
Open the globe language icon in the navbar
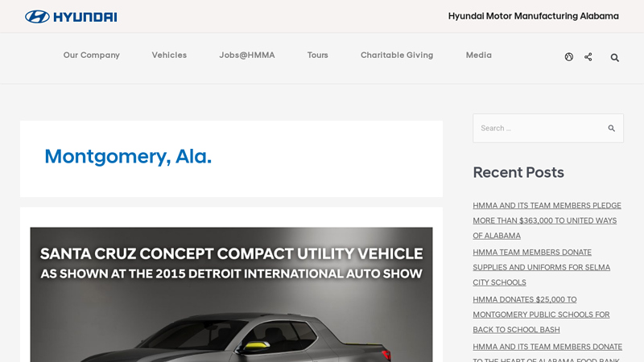569,57
